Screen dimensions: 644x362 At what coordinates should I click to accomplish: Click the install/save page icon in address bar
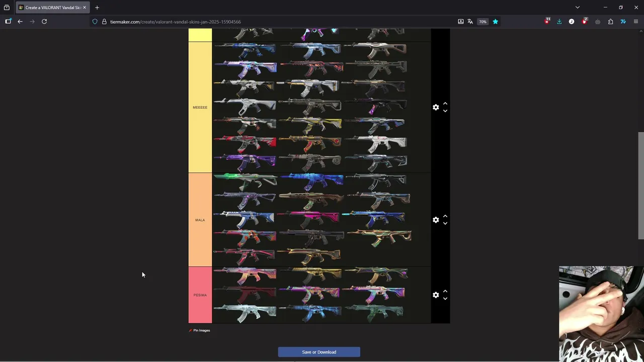click(461, 22)
